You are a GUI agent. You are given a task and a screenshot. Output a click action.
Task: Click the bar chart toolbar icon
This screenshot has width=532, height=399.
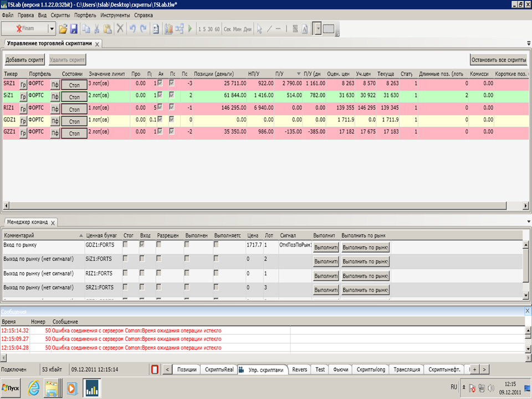tap(168, 29)
